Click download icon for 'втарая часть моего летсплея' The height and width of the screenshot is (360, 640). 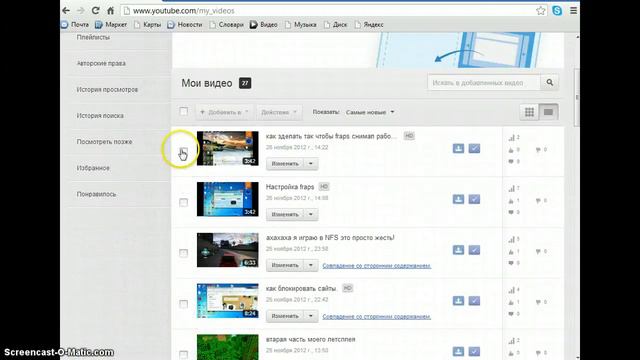[x=458, y=351]
